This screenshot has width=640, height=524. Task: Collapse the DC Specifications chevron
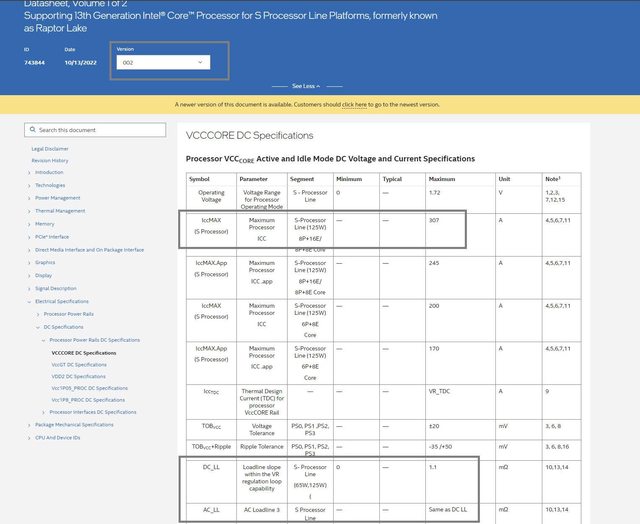(35, 327)
